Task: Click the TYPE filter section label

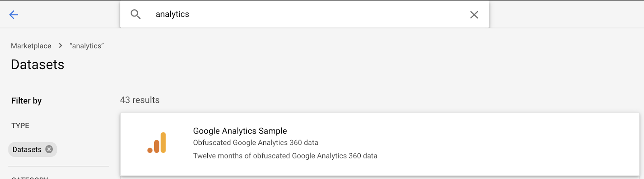Action: click(20, 126)
